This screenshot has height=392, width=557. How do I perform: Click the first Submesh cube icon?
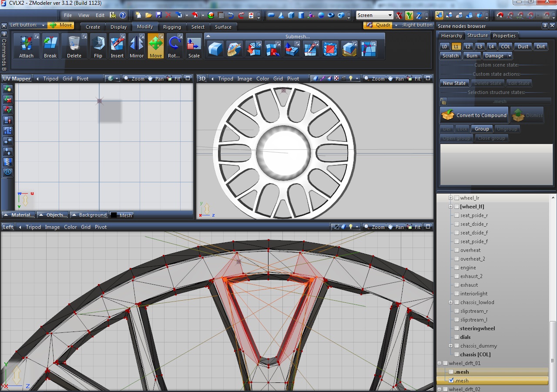click(x=215, y=49)
